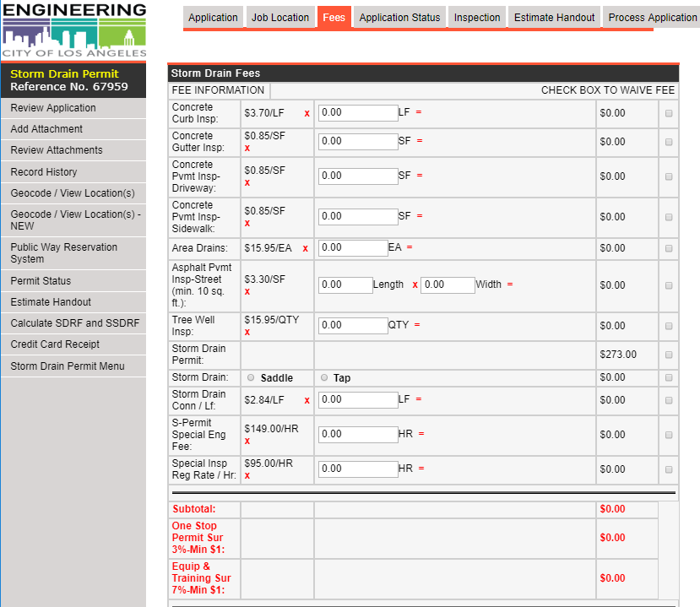
Task: Select the Tap storm drain option
Action: click(324, 377)
